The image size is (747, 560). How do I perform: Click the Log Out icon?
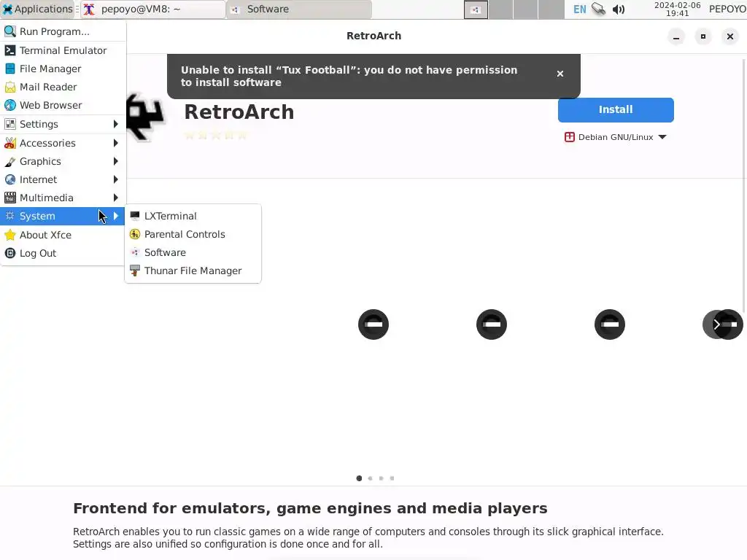click(10, 253)
